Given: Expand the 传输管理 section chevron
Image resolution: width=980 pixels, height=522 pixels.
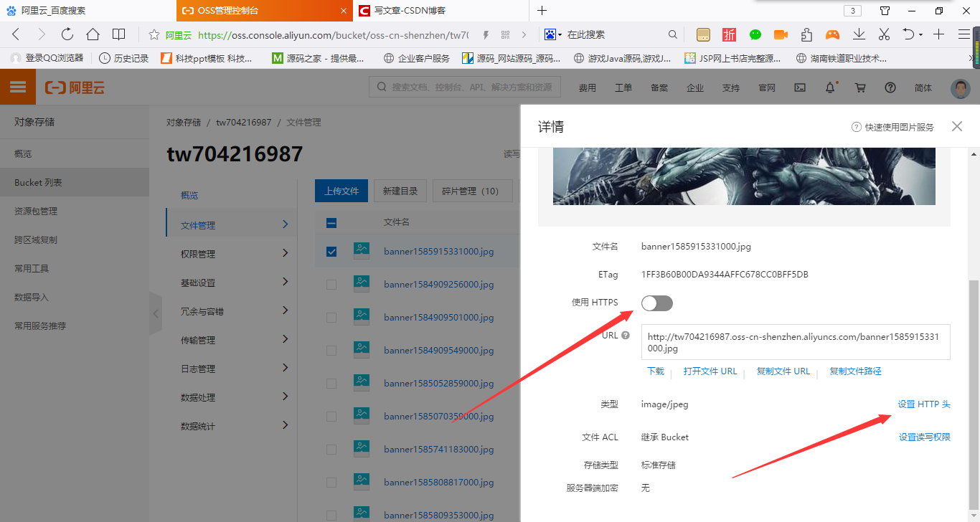Looking at the screenshot, I should (285, 339).
